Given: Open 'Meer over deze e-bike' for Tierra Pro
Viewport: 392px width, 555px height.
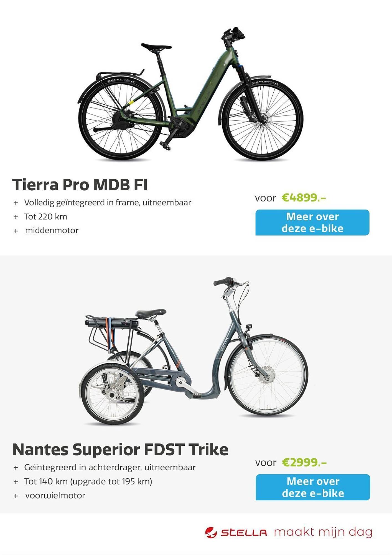Looking at the screenshot, I should point(312,223).
